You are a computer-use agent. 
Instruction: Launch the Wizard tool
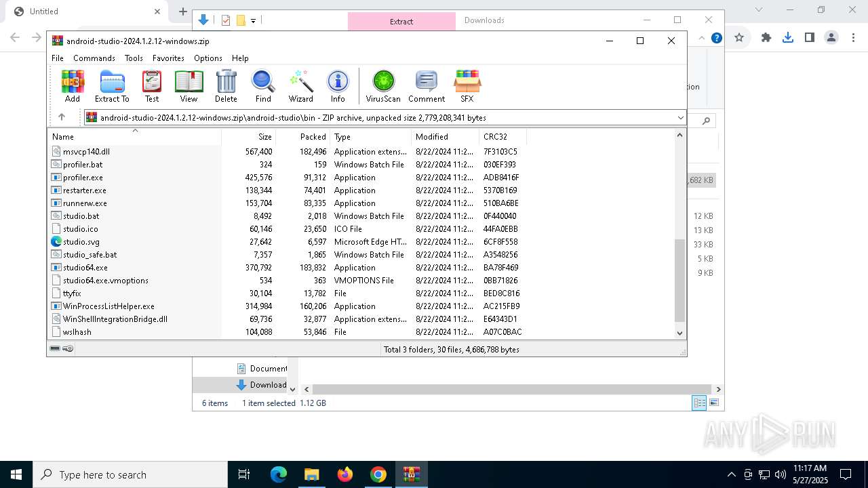tap(300, 86)
